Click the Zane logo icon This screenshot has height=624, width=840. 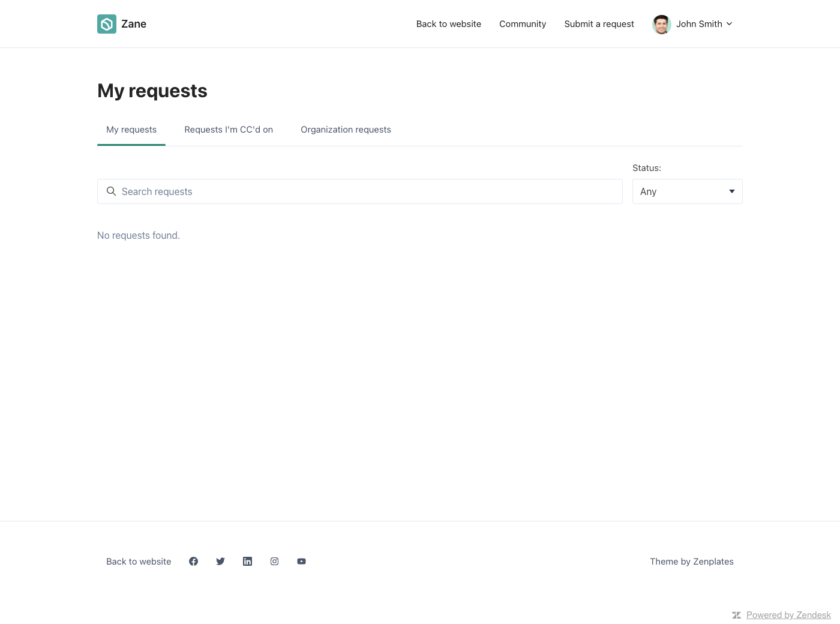107,24
